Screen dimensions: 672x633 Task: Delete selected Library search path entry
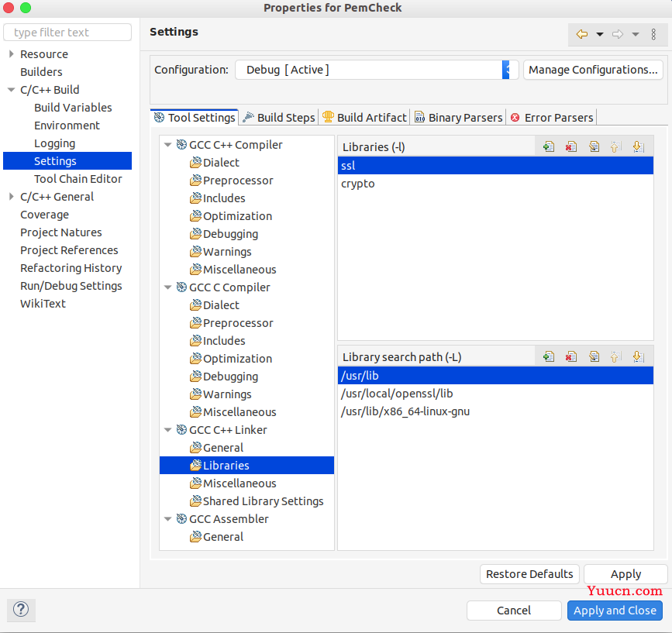tap(571, 356)
